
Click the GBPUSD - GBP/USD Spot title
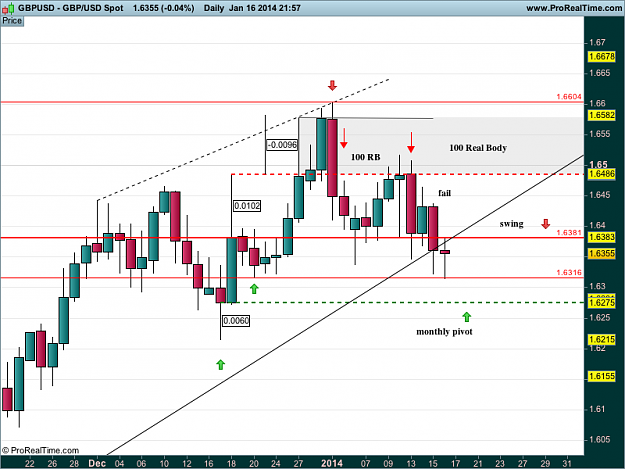(x=71, y=8)
